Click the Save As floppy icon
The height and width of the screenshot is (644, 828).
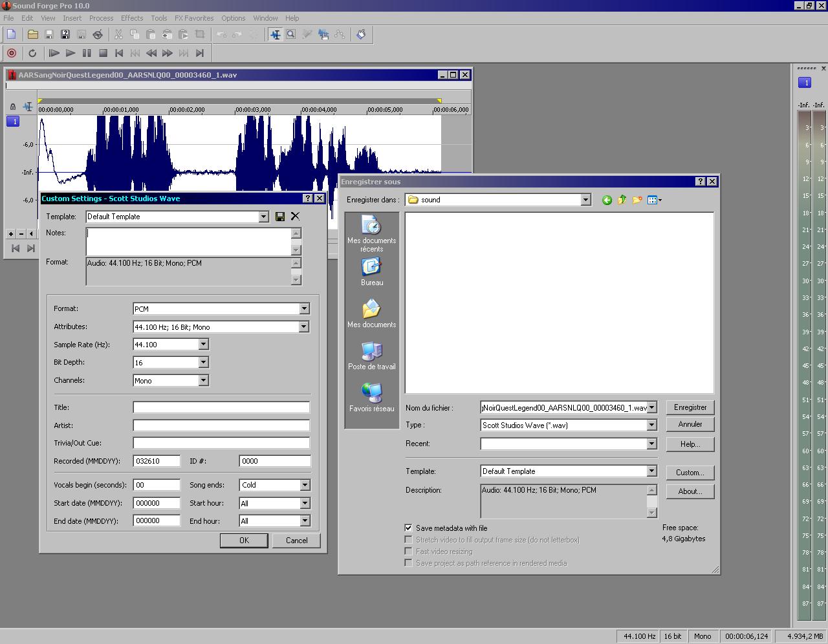click(x=65, y=34)
